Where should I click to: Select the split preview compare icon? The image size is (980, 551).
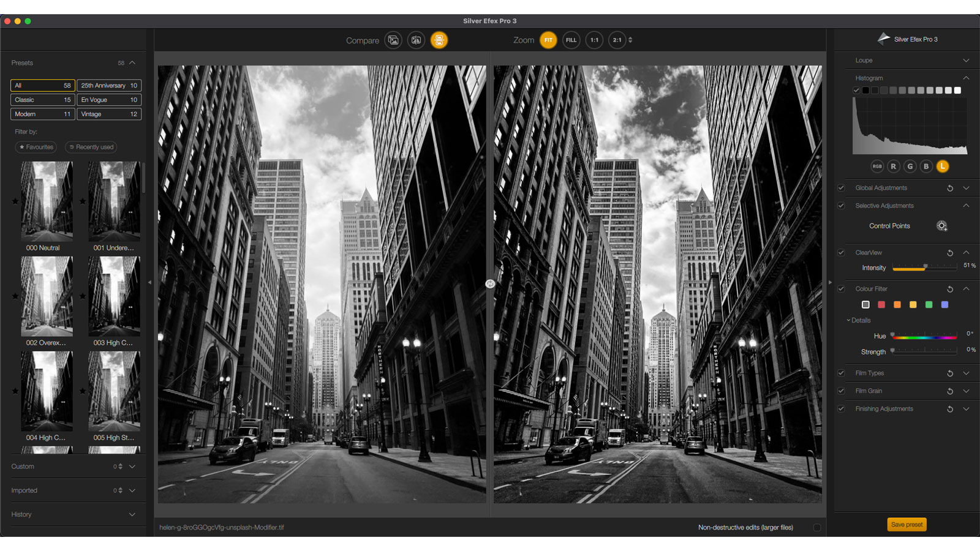[416, 40]
